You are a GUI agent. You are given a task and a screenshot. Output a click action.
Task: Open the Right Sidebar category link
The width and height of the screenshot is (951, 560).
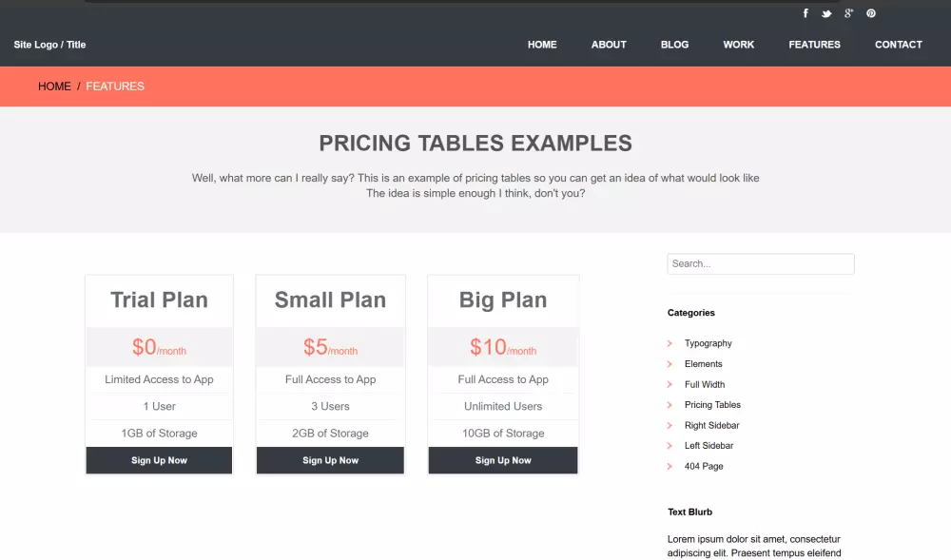coord(711,426)
